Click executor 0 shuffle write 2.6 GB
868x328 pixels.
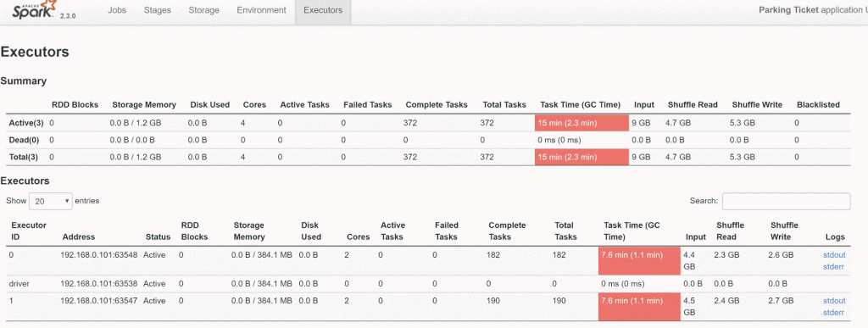[x=781, y=256]
